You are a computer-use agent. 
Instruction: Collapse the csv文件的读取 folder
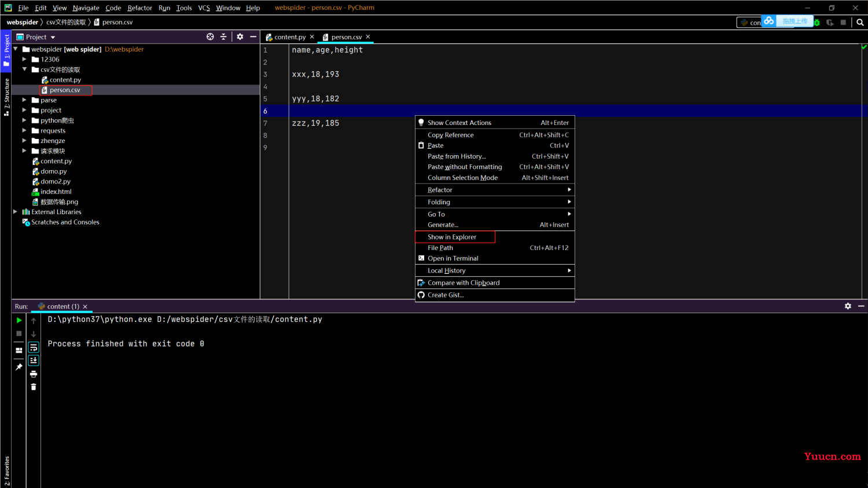24,69
